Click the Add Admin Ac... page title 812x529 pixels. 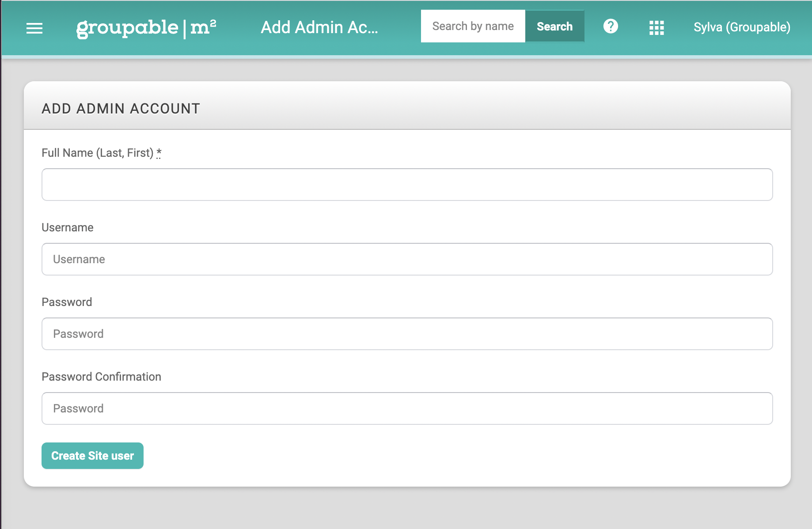pos(319,27)
